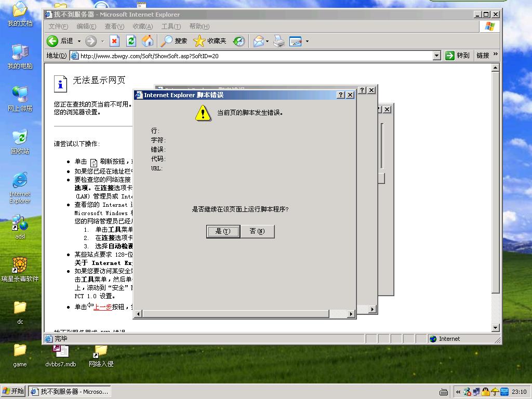Open 我的文档 desktop icon
The width and height of the screenshot is (532, 399).
click(x=20, y=14)
